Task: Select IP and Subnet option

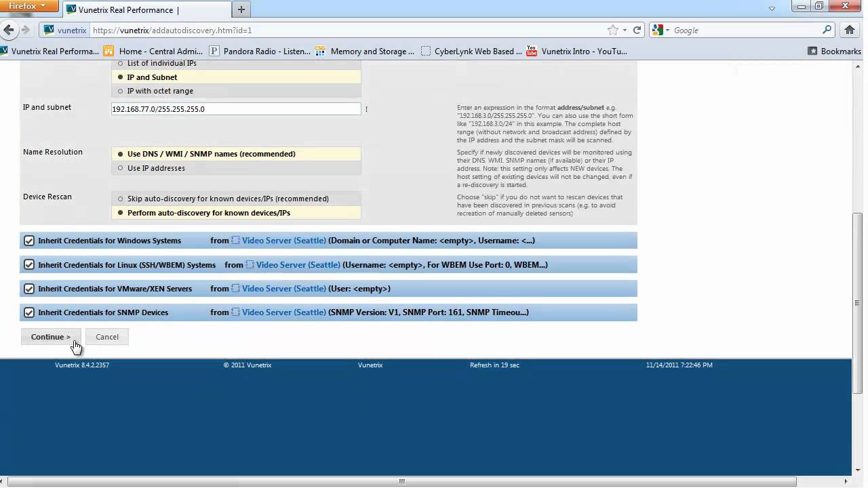Action: (x=236, y=77)
